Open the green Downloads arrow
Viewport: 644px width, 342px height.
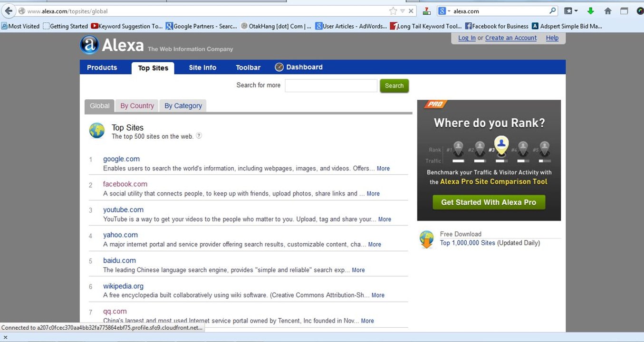point(591,11)
